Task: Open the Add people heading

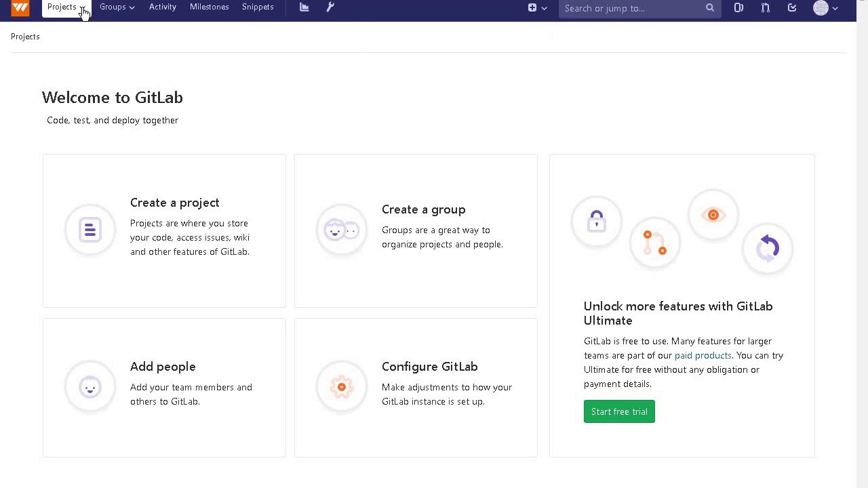Action: pyautogui.click(x=163, y=367)
